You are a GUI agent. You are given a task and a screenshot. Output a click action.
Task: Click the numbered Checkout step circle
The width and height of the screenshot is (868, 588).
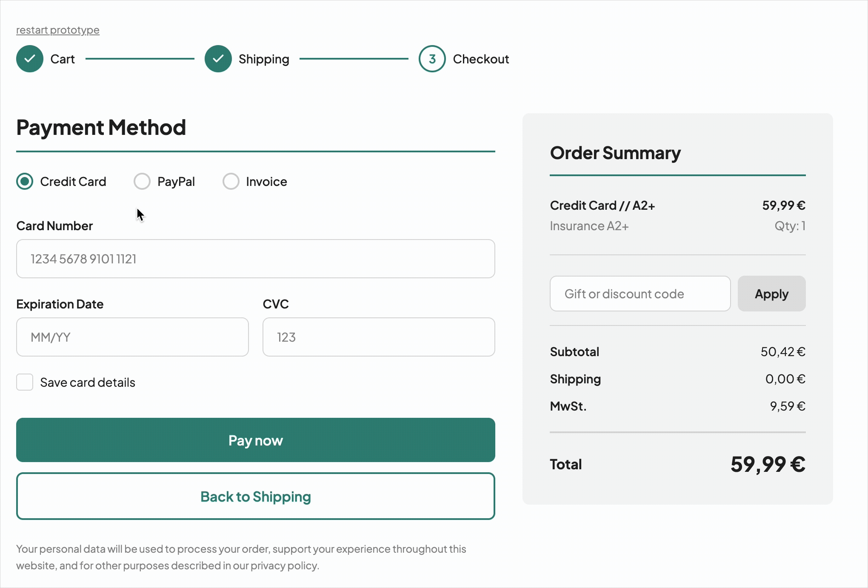432,59
